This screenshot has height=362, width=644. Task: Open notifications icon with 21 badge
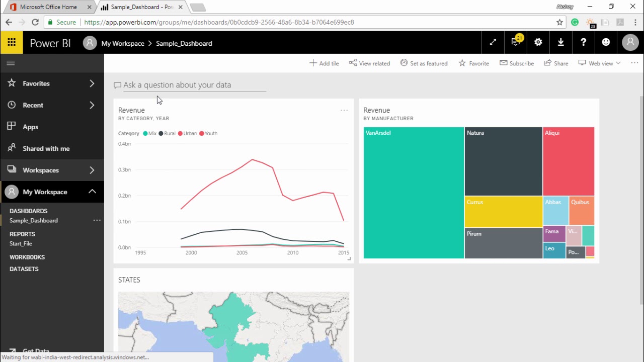pyautogui.click(x=516, y=43)
